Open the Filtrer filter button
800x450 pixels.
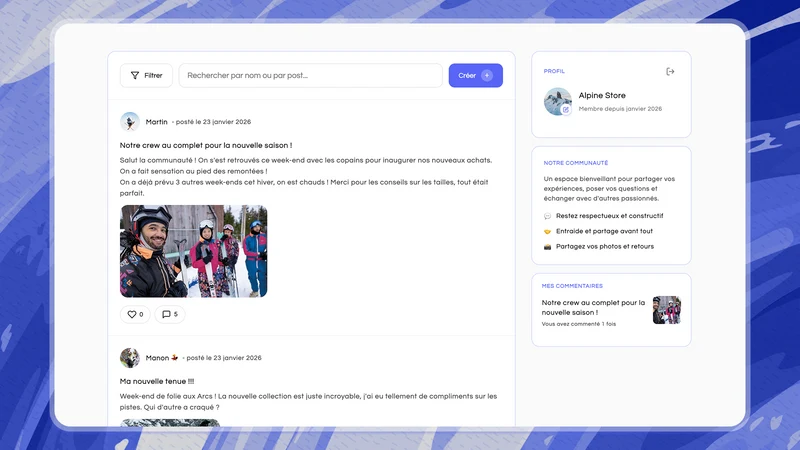pyautogui.click(x=146, y=76)
